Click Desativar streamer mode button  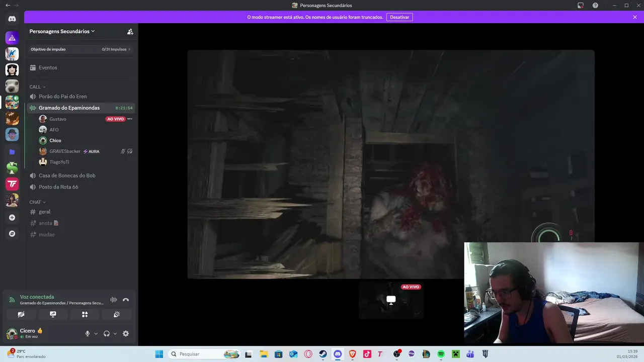[399, 17]
